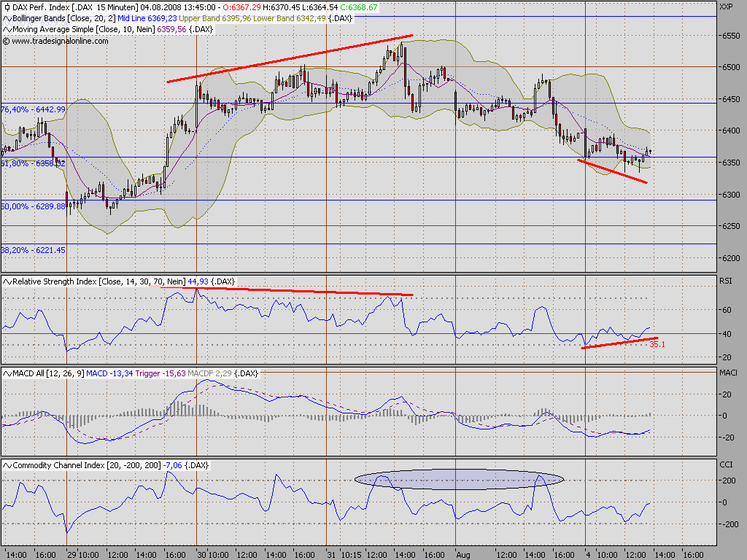Click the 29 10:00 date label on time axis
The width and height of the screenshot is (747, 560).
[83, 555]
